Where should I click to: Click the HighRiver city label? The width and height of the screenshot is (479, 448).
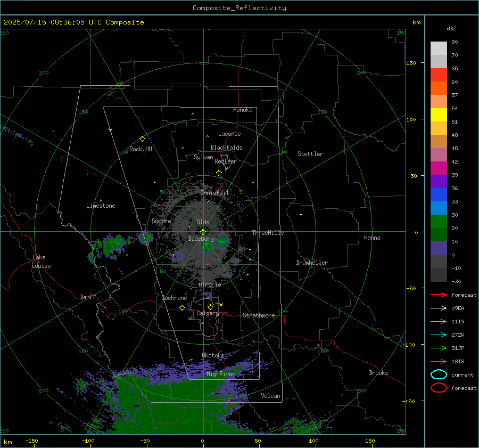(221, 374)
